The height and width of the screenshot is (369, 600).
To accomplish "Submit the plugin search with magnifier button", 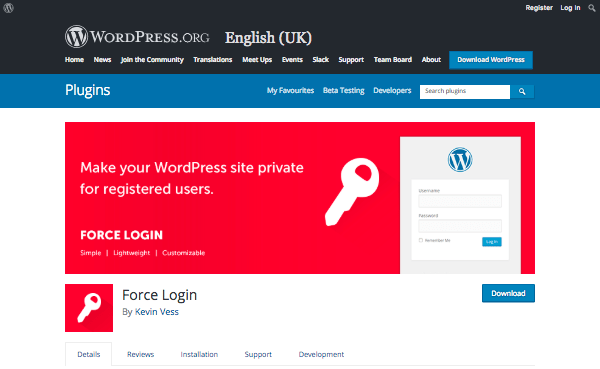I will [x=522, y=91].
